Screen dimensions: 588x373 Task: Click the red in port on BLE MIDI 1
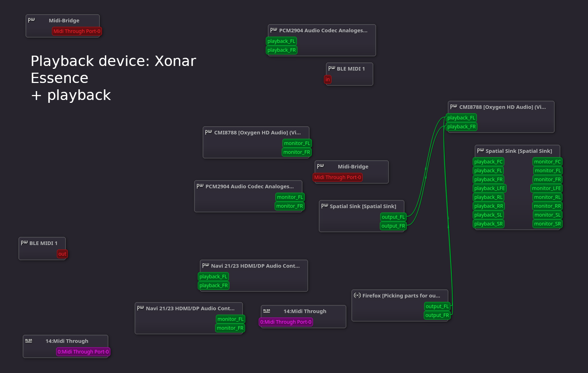pos(327,79)
